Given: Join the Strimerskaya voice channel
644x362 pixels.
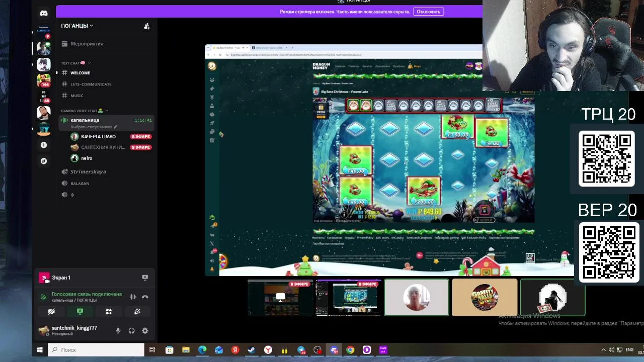Looking at the screenshot, I should tap(88, 171).
